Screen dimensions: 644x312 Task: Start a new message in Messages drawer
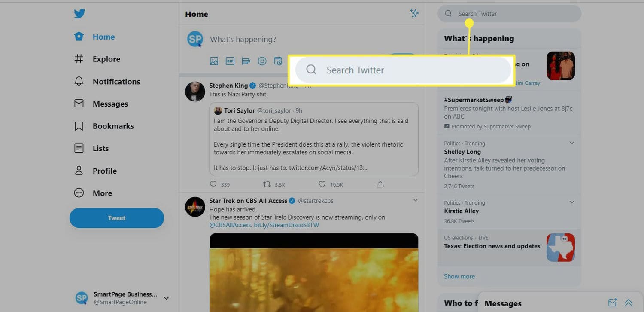click(x=613, y=303)
